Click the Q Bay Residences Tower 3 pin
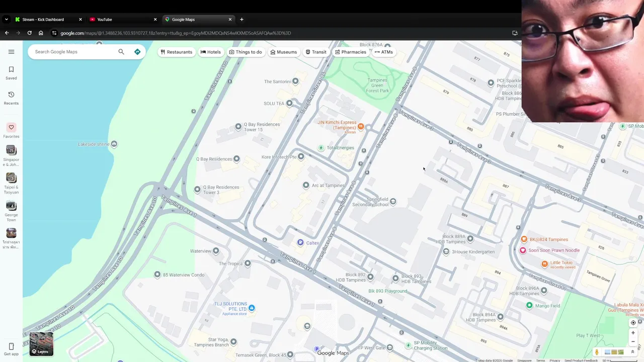Image resolution: width=644 pixels, height=362 pixels. [197, 190]
